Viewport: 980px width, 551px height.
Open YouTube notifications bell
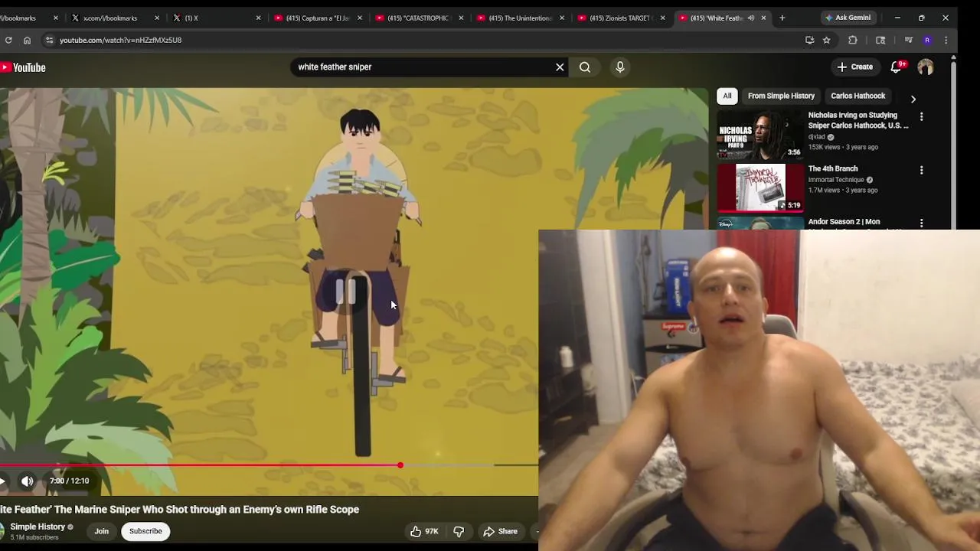(897, 67)
